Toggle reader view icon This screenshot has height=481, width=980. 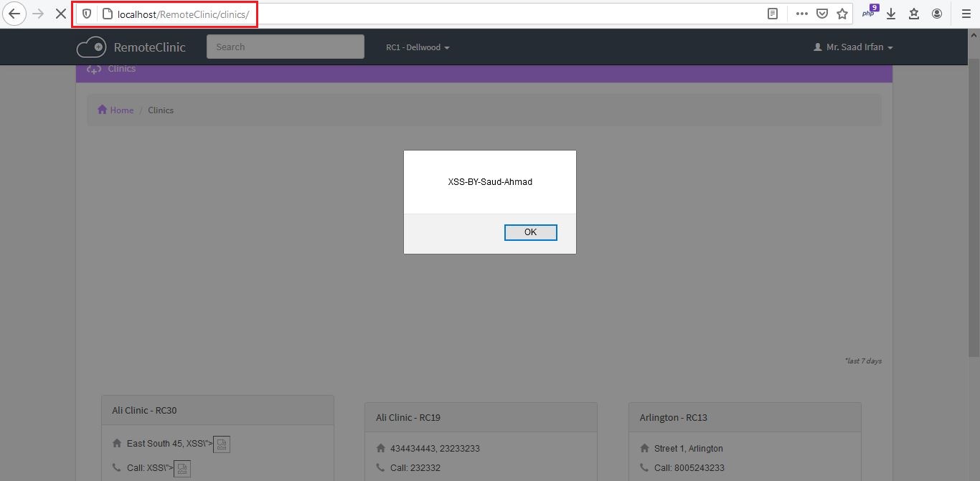click(773, 14)
